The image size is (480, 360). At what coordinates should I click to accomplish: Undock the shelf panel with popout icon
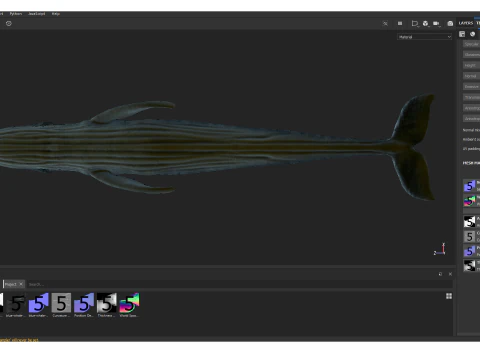pyautogui.click(x=440, y=274)
